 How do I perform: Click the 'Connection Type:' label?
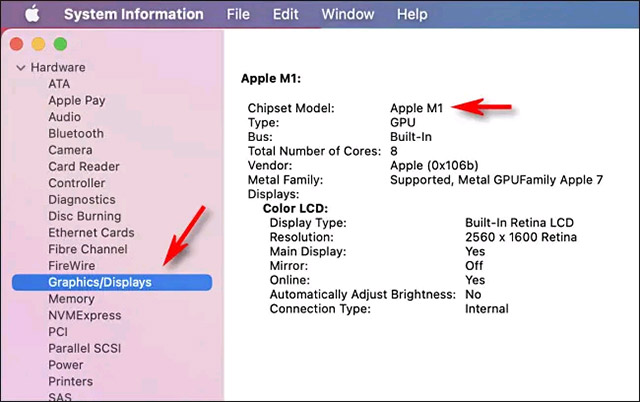tap(320, 309)
